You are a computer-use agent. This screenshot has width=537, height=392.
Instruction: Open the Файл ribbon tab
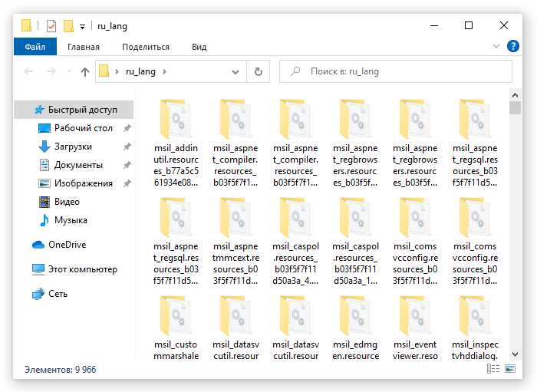[35, 47]
